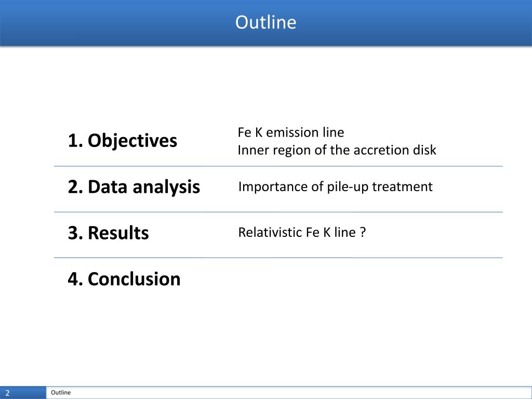Screen dimensions: 532x399
Task: Click the number '1.' before Objectives
Action: [75, 140]
